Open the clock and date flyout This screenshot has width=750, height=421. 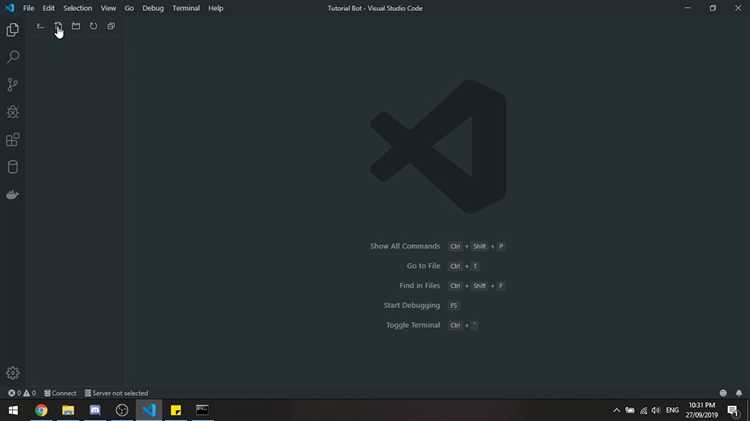click(701, 410)
